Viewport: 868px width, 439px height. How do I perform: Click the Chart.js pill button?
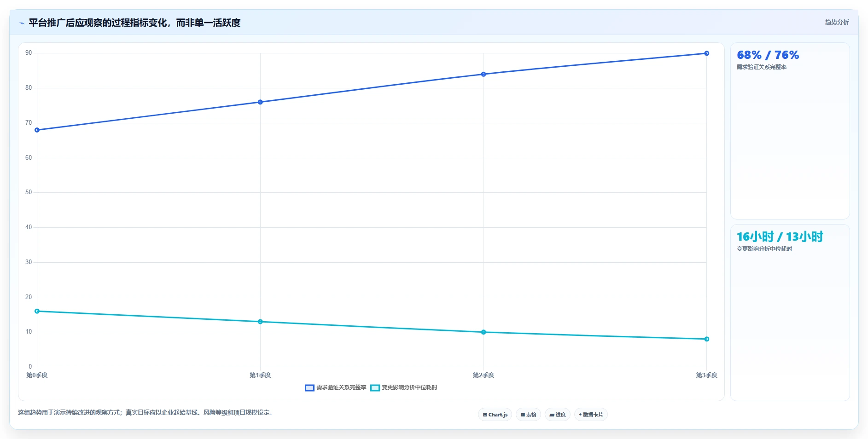(x=495, y=415)
